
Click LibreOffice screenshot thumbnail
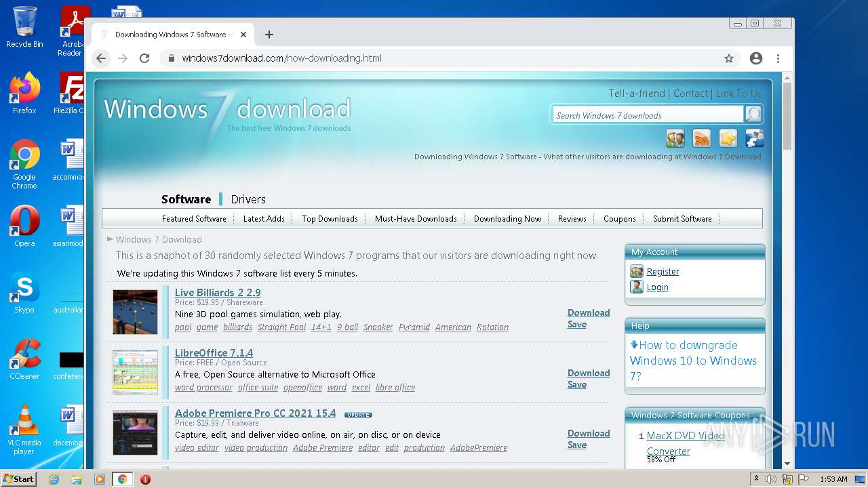(135, 372)
